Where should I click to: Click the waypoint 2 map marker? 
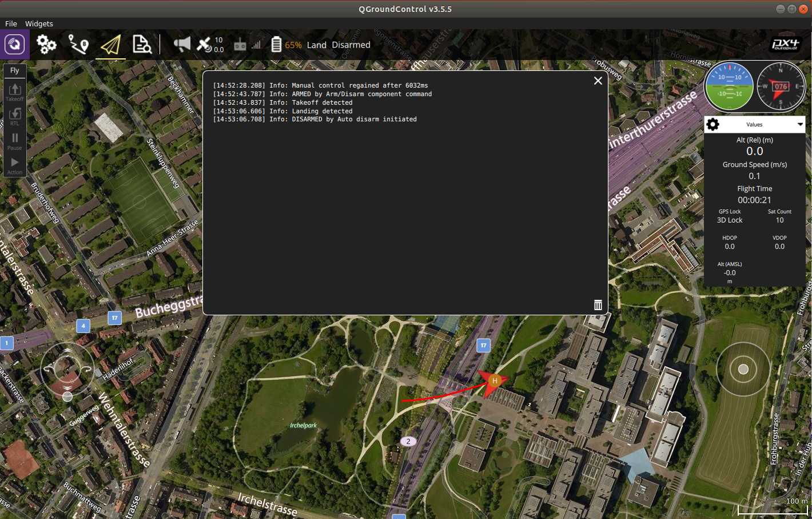click(408, 441)
